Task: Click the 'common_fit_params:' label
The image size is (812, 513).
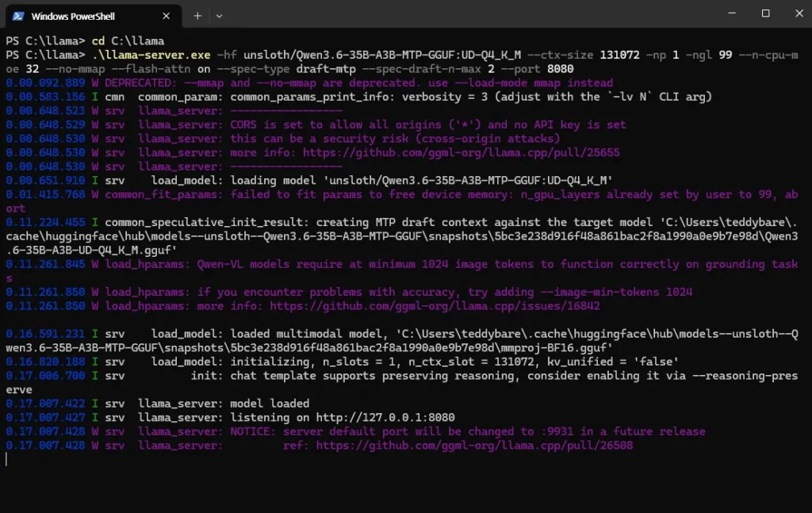Action: tap(164, 194)
